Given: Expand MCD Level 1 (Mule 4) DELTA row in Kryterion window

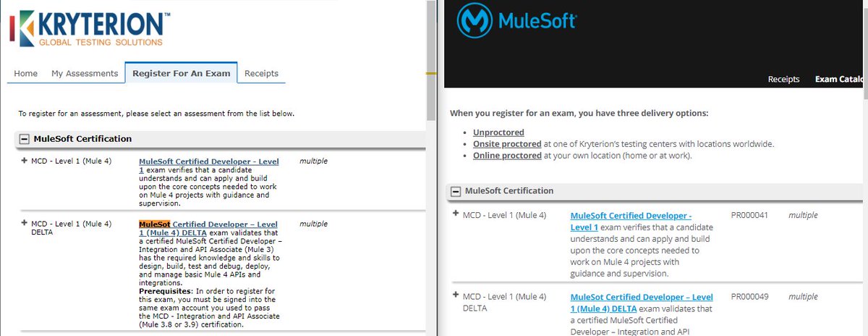Looking at the screenshot, I should tap(25, 223).
